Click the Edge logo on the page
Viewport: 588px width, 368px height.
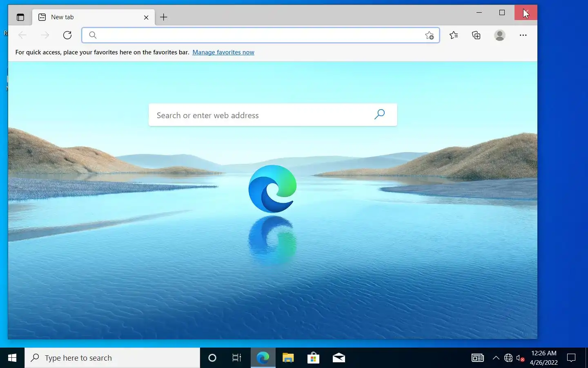(273, 188)
